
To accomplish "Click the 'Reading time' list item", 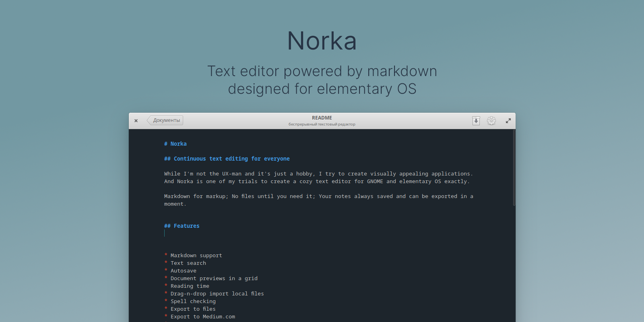I will (187, 286).
